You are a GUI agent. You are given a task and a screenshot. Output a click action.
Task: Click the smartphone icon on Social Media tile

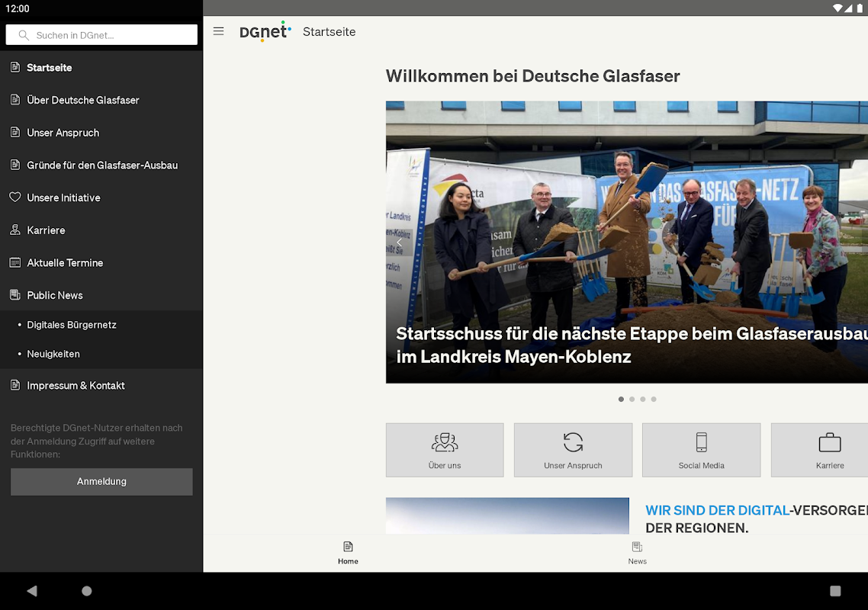702,442
